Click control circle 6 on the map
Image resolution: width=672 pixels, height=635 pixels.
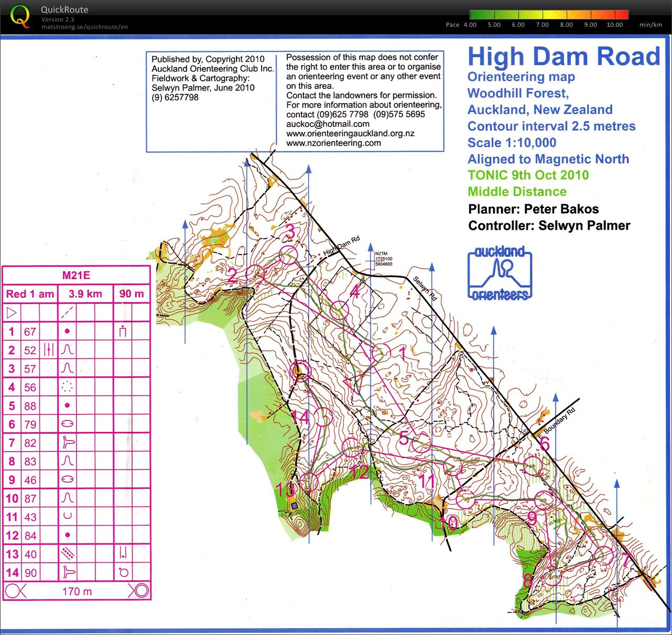534,466
